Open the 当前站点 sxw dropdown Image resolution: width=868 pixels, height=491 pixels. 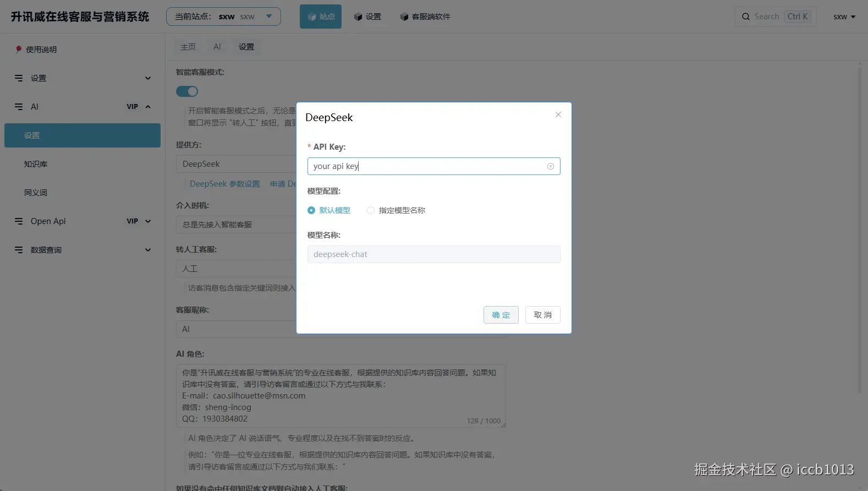pyautogui.click(x=223, y=17)
